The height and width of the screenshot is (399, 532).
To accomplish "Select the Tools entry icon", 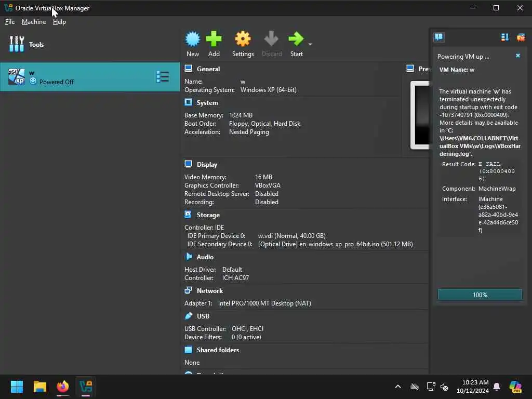I will point(17,44).
